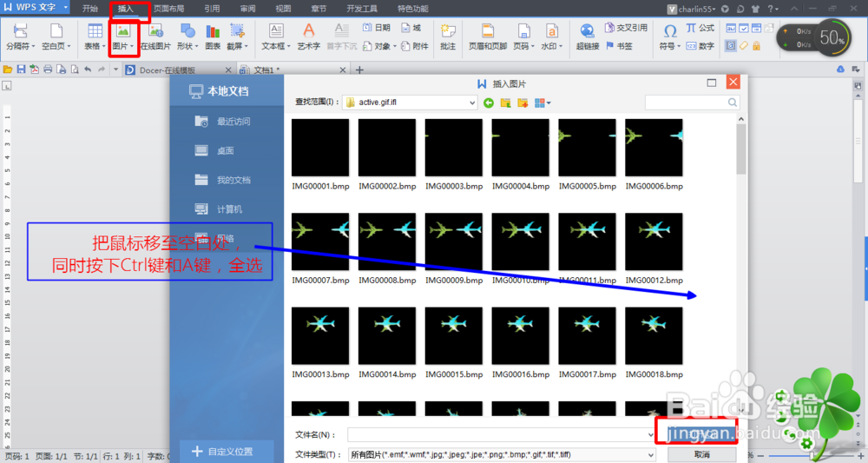Open the 表格 table insert tool
Image resolution: width=868 pixels, height=463 pixels.
pos(95,36)
